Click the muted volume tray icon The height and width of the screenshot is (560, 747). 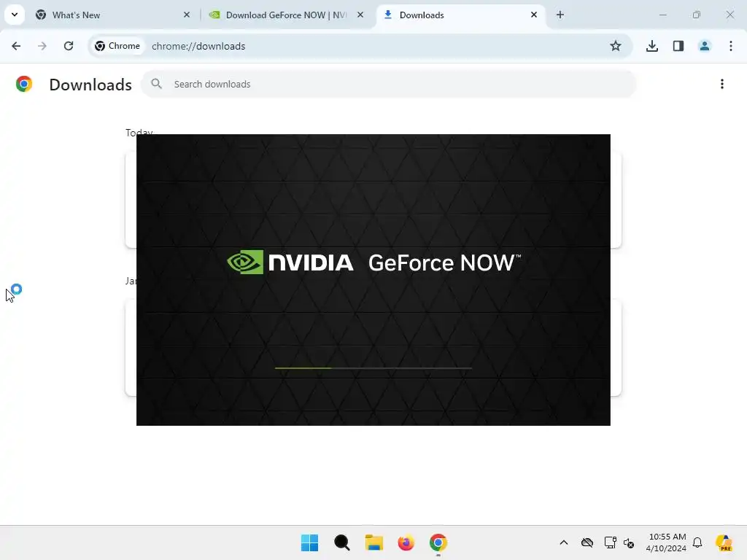point(629,543)
